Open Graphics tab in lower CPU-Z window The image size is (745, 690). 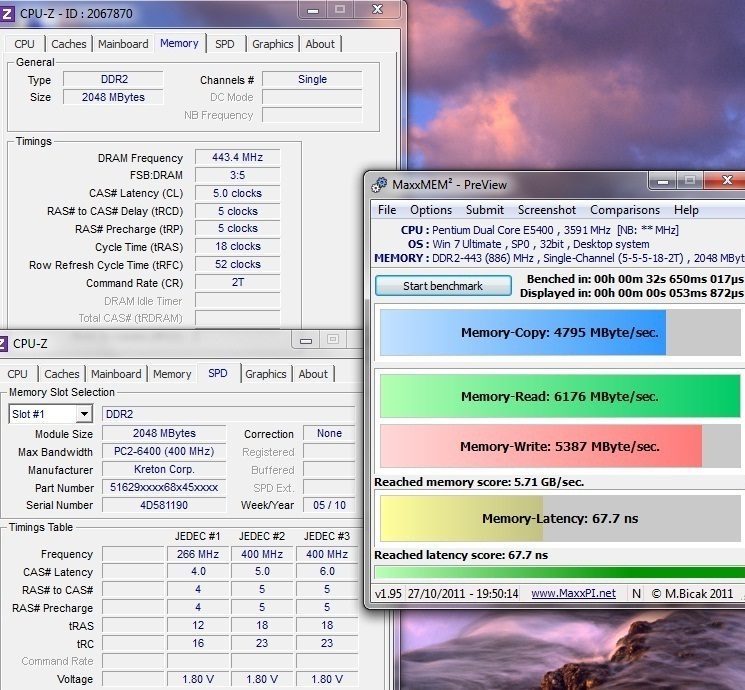coord(266,374)
